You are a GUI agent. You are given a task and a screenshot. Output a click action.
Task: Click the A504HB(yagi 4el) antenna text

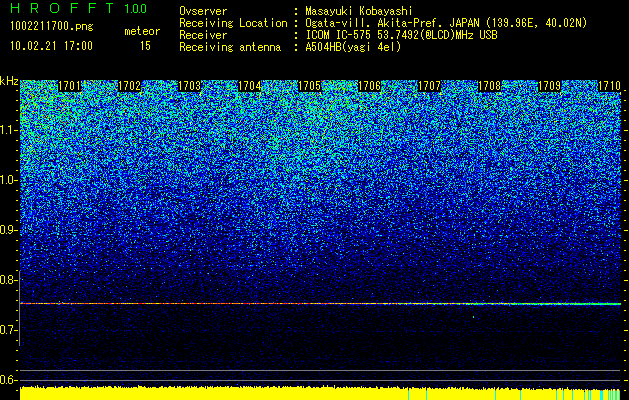click(x=353, y=47)
